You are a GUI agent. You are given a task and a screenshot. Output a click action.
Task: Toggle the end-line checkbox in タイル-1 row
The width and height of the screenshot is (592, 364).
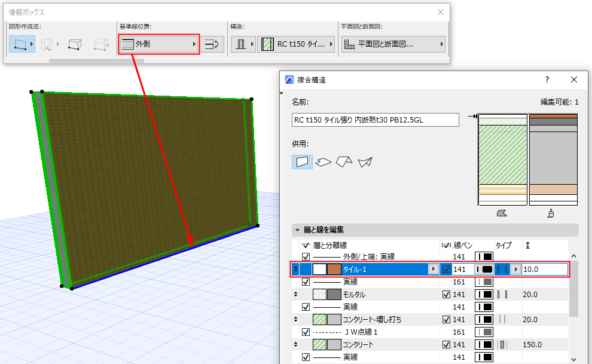tap(446, 270)
